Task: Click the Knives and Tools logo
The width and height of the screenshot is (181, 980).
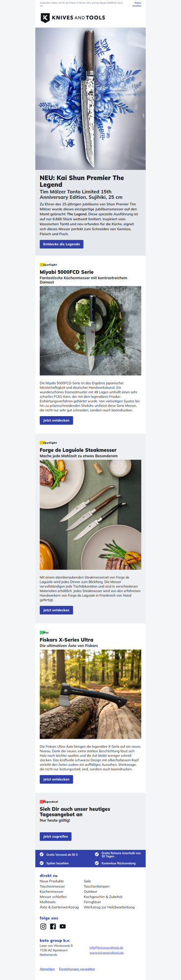Action: [x=73, y=18]
